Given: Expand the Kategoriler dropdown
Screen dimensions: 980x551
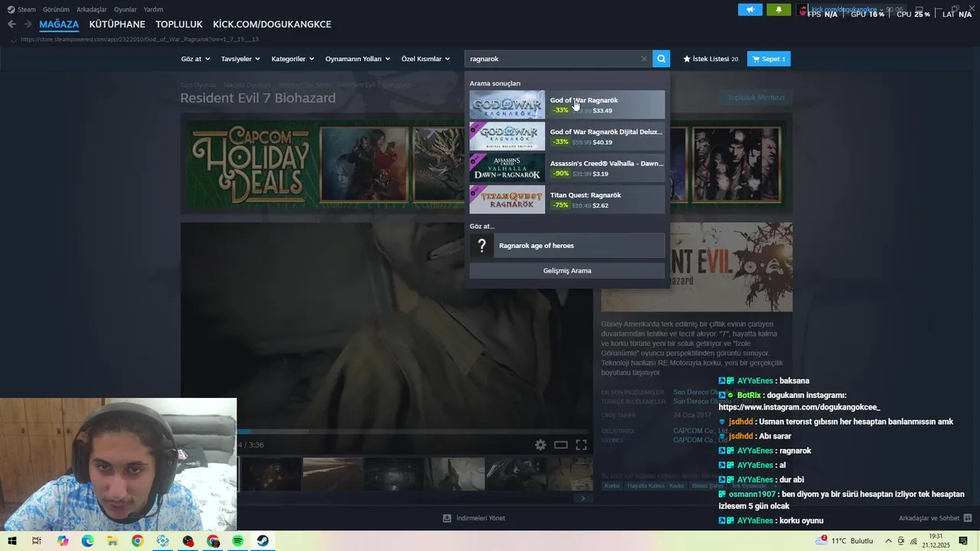Looking at the screenshot, I should [x=292, y=59].
